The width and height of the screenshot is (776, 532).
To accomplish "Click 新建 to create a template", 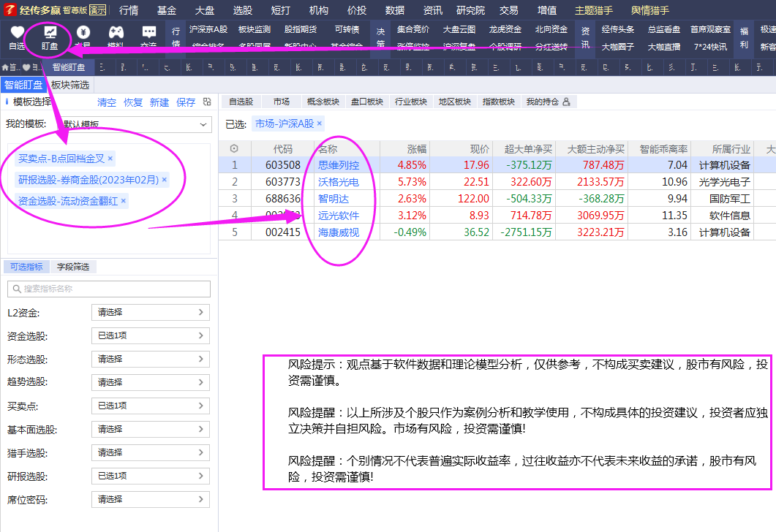I will click(159, 102).
